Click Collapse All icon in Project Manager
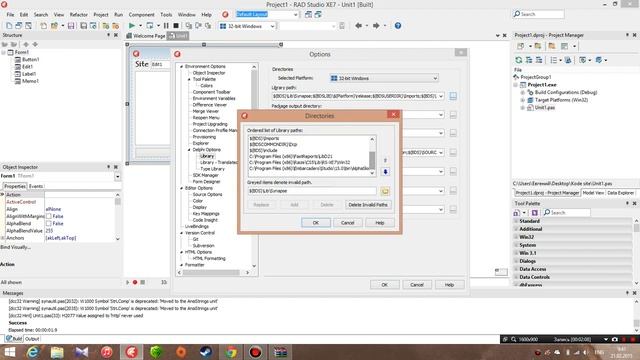 (x=539, y=60)
